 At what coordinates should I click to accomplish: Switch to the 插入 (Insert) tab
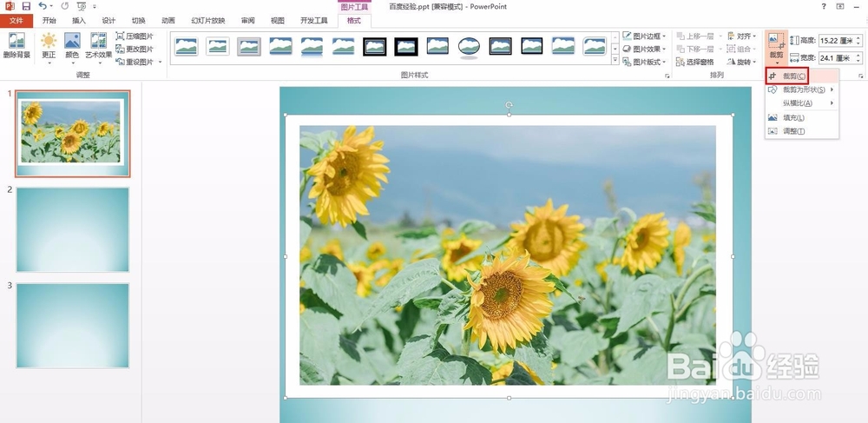pos(79,21)
